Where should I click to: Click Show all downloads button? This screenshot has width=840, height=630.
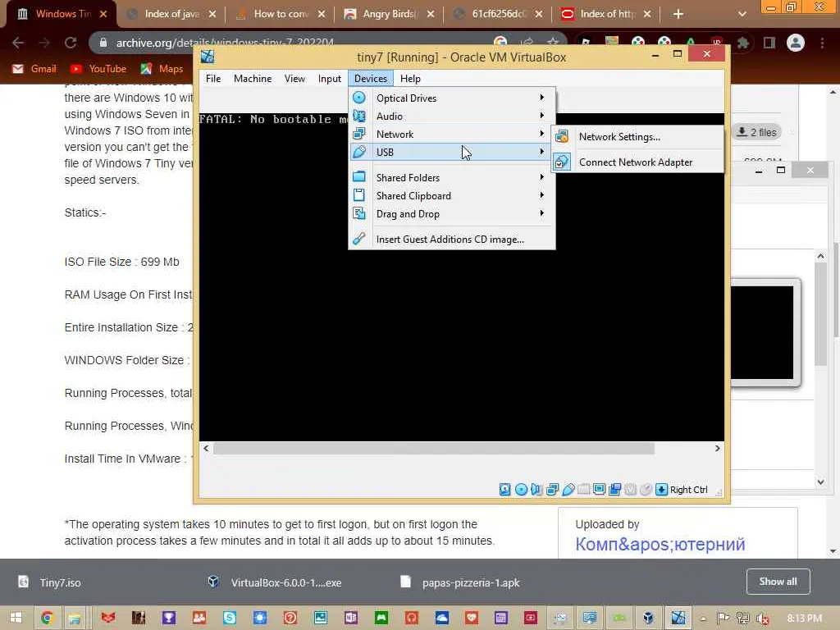pyautogui.click(x=778, y=582)
